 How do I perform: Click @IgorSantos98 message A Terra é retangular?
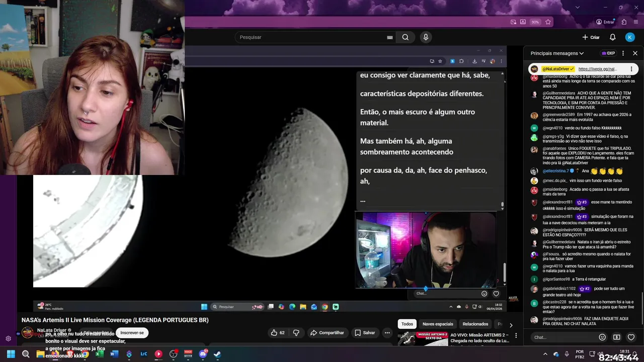click(574, 279)
